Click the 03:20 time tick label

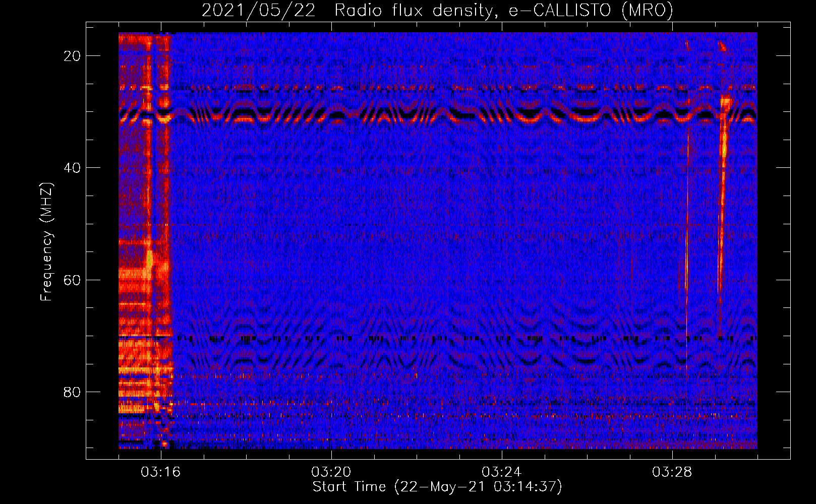pyautogui.click(x=331, y=472)
